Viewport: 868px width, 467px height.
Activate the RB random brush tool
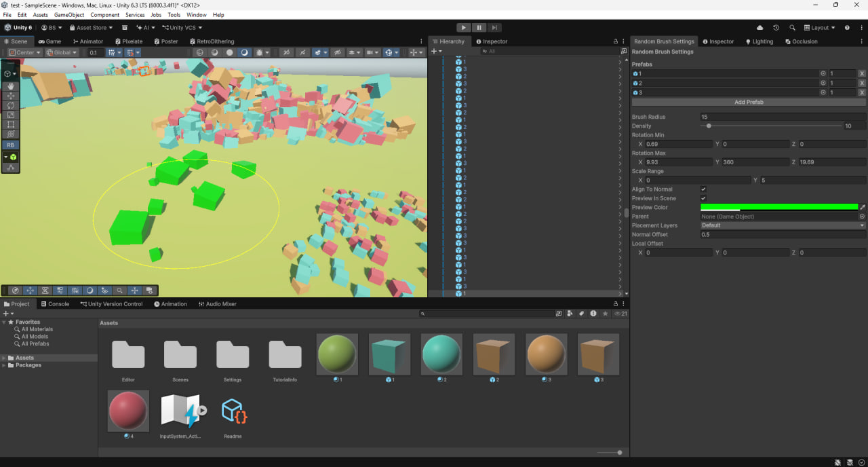coord(11,145)
